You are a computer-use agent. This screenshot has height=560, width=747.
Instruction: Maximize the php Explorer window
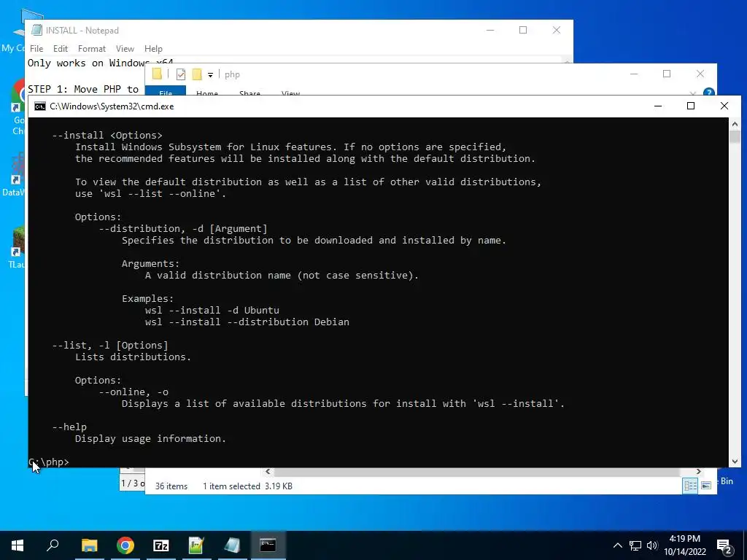pos(667,74)
